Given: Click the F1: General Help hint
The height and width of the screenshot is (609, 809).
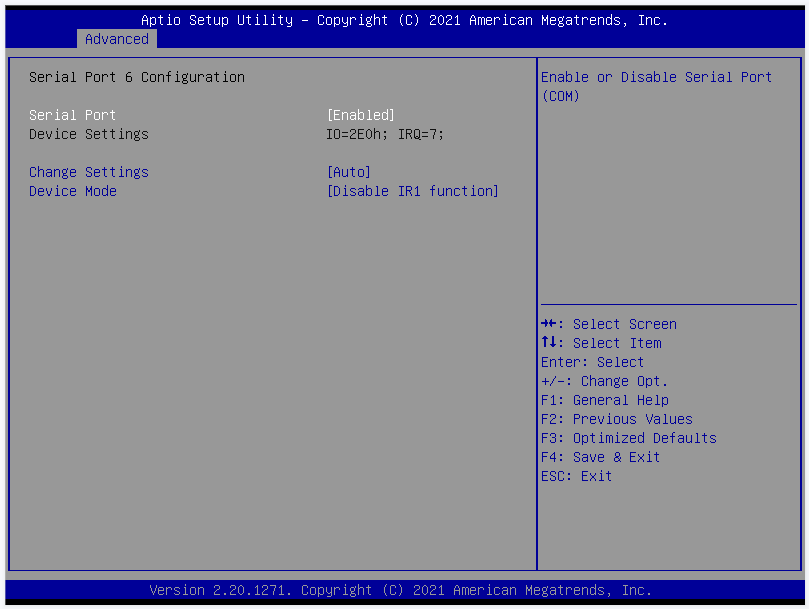Looking at the screenshot, I should click(x=604, y=400).
